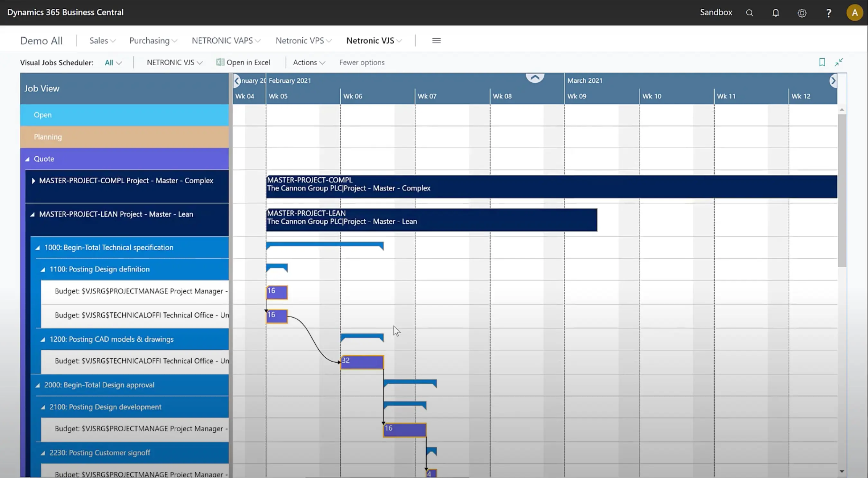The width and height of the screenshot is (868, 478).
Task: Open the NETRONIC VJS toolbar dropdown
Action: 175,62
